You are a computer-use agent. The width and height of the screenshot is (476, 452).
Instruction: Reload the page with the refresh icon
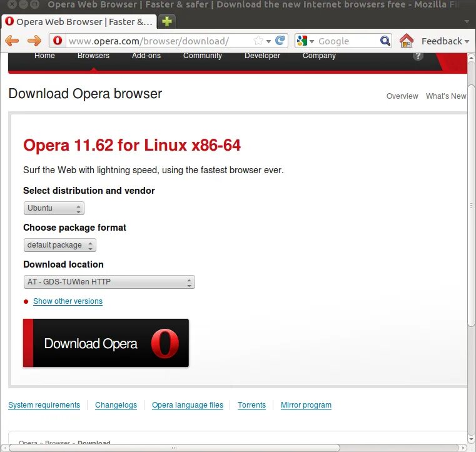pos(280,41)
